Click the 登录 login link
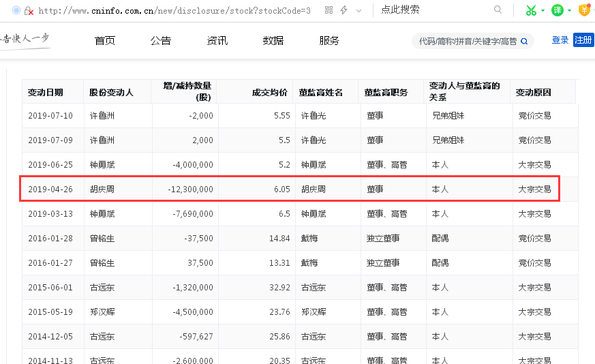The width and height of the screenshot is (595, 364). [x=560, y=40]
